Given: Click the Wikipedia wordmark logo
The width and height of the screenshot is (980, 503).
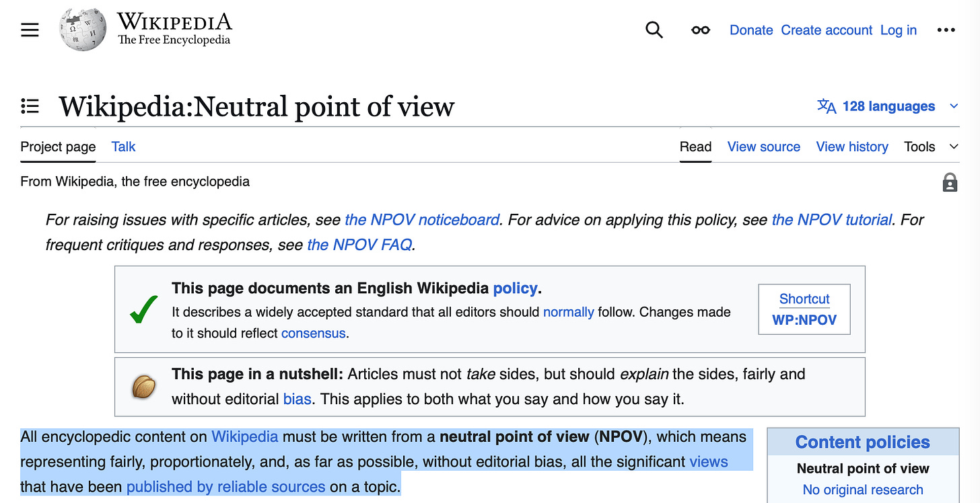Looking at the screenshot, I should [174, 29].
